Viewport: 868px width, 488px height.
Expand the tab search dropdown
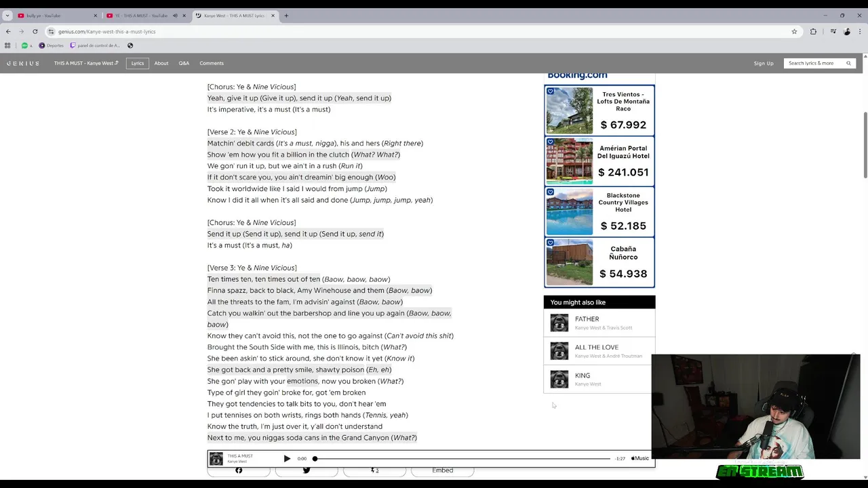pyautogui.click(x=7, y=16)
